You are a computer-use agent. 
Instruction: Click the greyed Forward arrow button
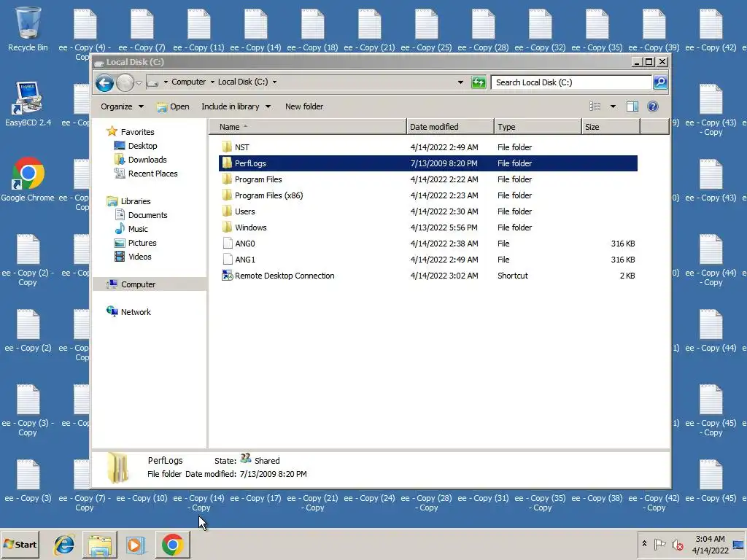tap(125, 83)
